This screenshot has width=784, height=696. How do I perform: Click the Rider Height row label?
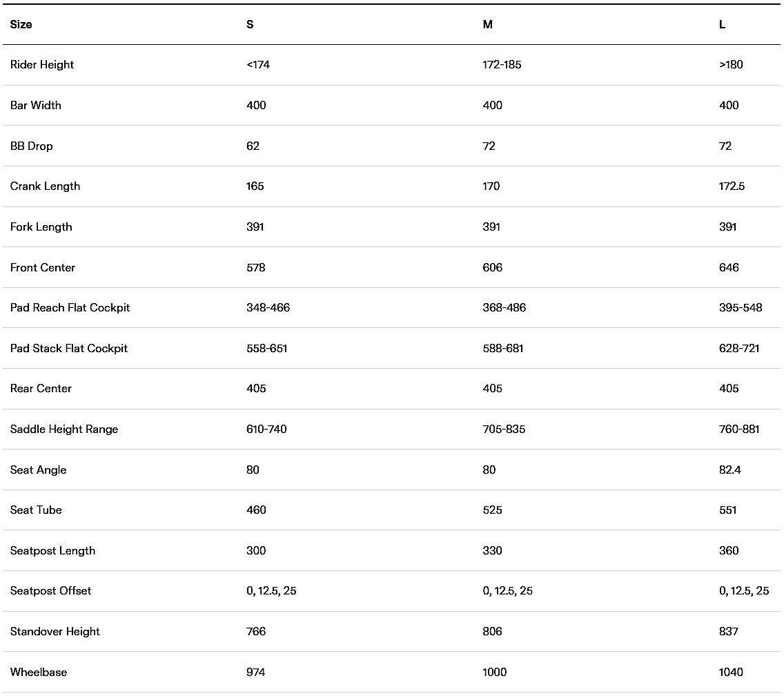pyautogui.click(x=42, y=65)
